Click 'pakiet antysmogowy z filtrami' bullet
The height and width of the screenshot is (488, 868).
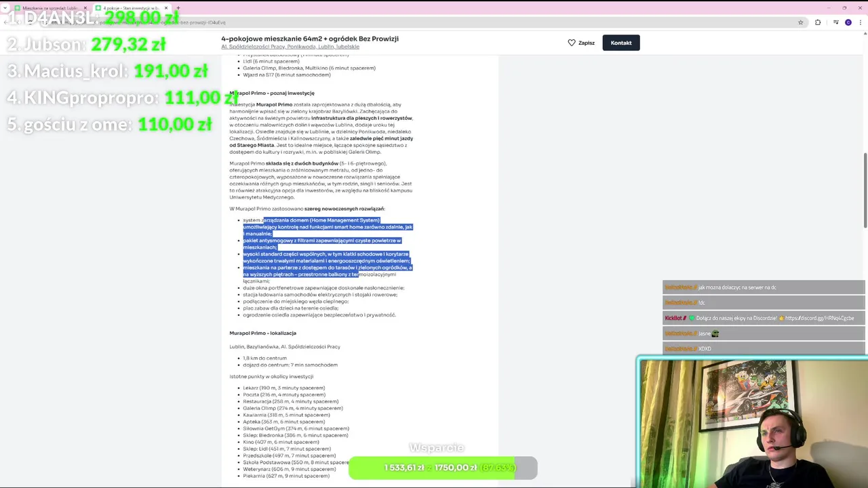click(x=322, y=243)
